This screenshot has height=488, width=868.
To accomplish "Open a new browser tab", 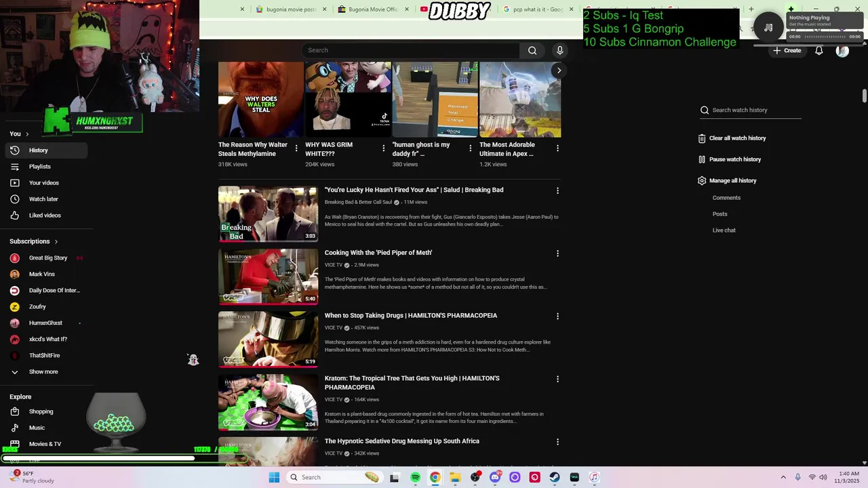I will tap(751, 9).
